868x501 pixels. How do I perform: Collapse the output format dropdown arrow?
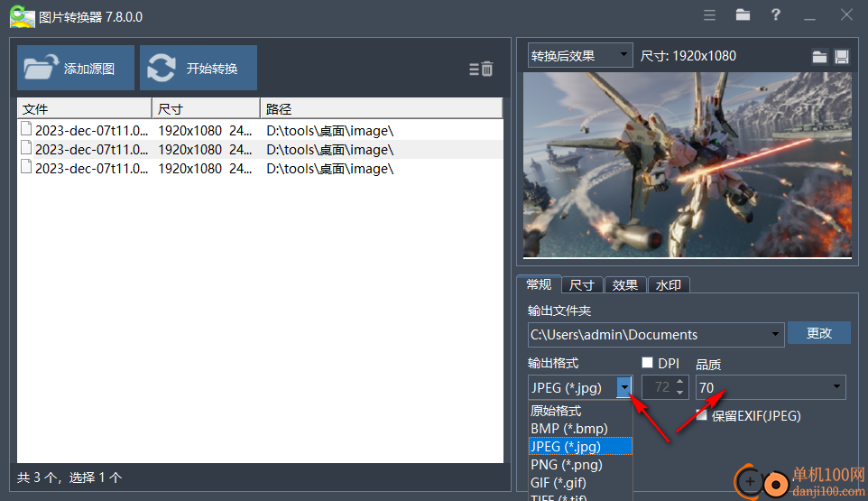click(624, 387)
